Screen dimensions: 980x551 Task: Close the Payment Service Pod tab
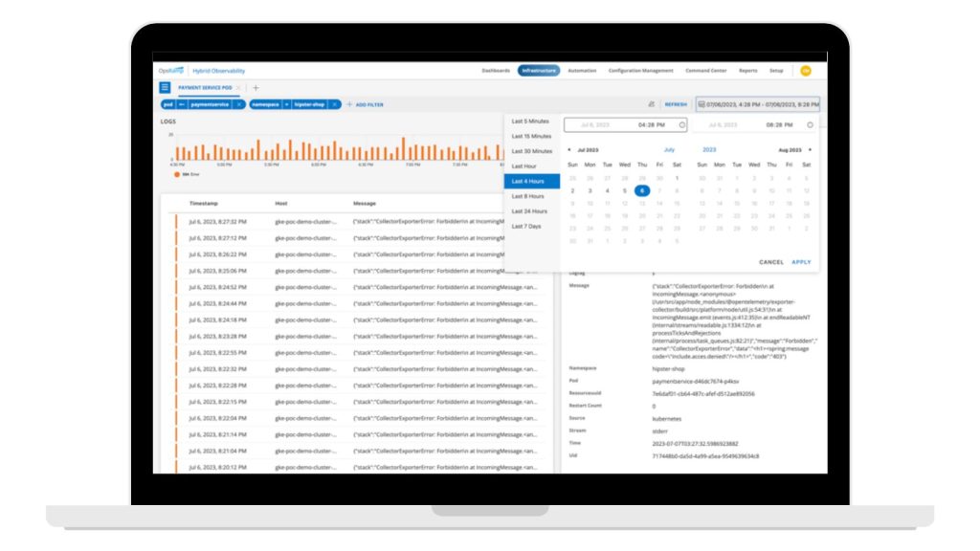coord(239,87)
